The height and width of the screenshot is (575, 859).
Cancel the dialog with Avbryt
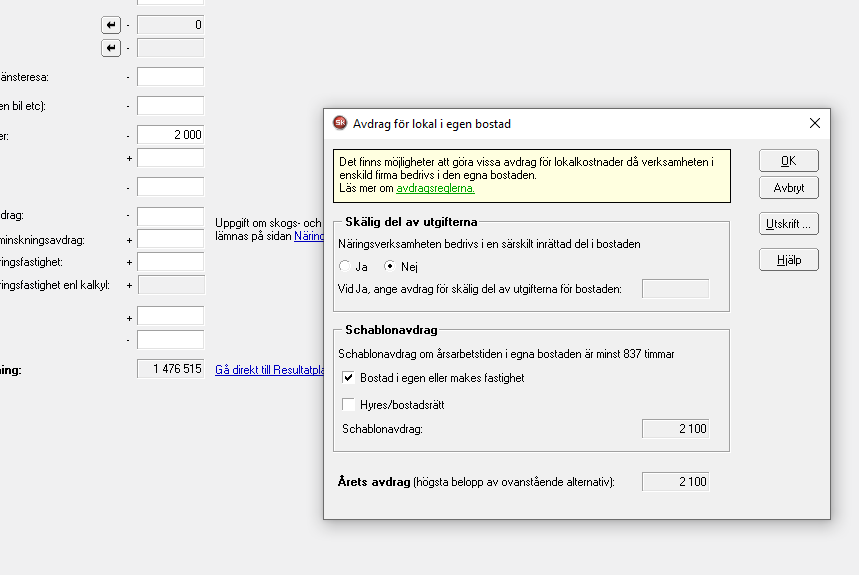pyautogui.click(x=788, y=188)
